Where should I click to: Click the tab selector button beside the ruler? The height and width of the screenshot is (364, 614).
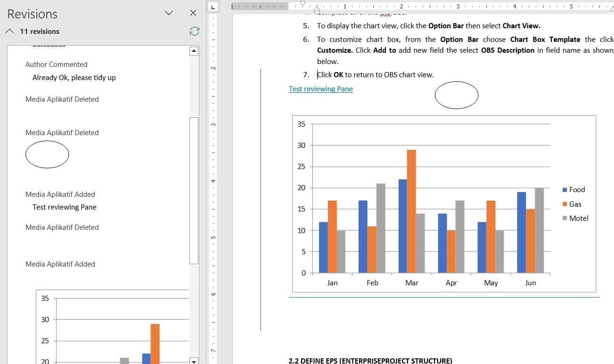click(x=213, y=7)
